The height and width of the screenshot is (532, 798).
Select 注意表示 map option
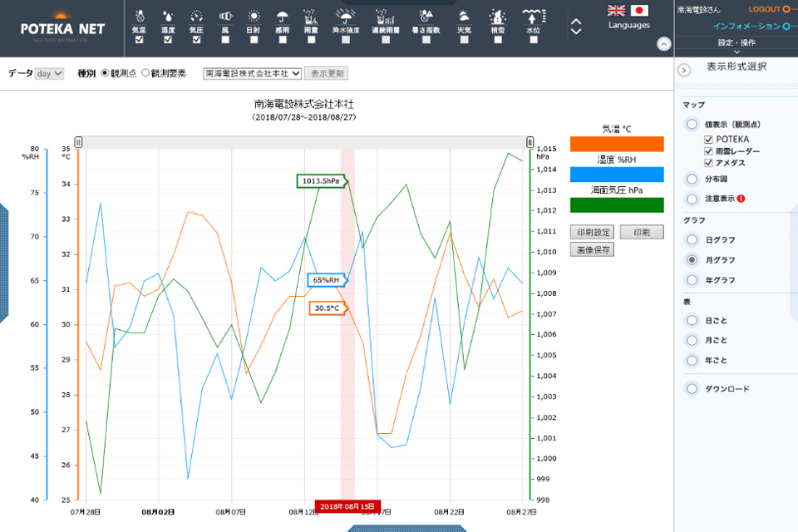click(692, 199)
